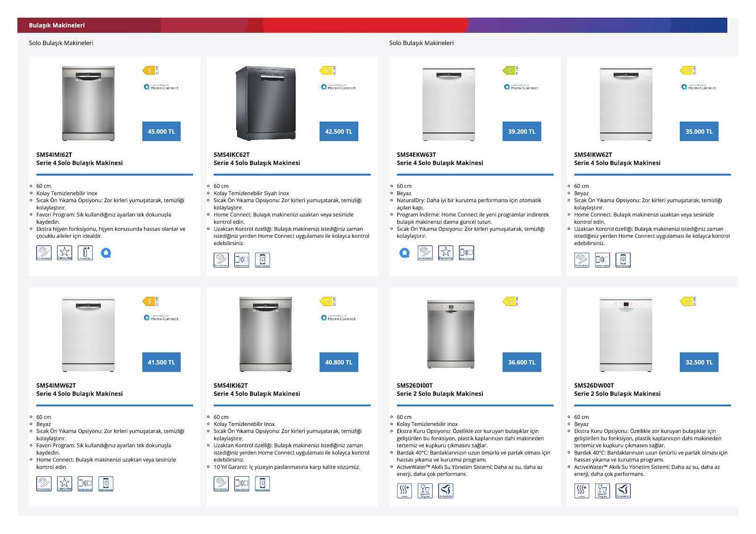Click the NaturalDry bullet under SMS4EKW63T
The image size is (756, 534).
point(469,204)
